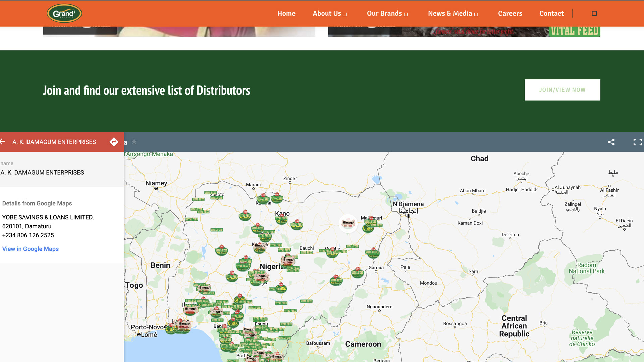Screen dimensions: 644x362
Task: Click the Bafoussam city label
Action: [x=318, y=343]
